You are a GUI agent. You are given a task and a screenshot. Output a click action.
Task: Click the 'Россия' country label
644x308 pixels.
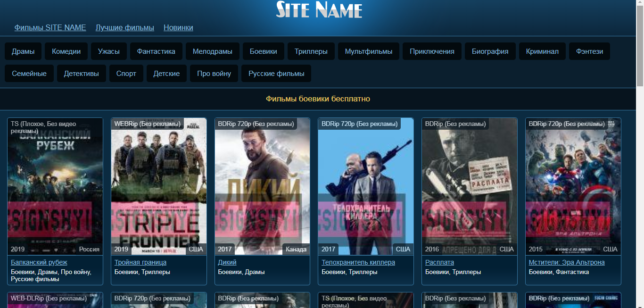point(89,249)
